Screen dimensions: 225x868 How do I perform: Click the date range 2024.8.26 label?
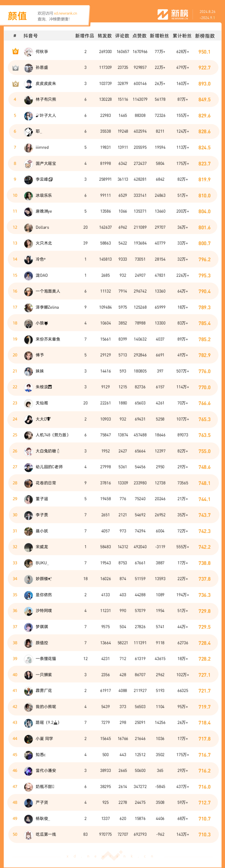[207, 11]
